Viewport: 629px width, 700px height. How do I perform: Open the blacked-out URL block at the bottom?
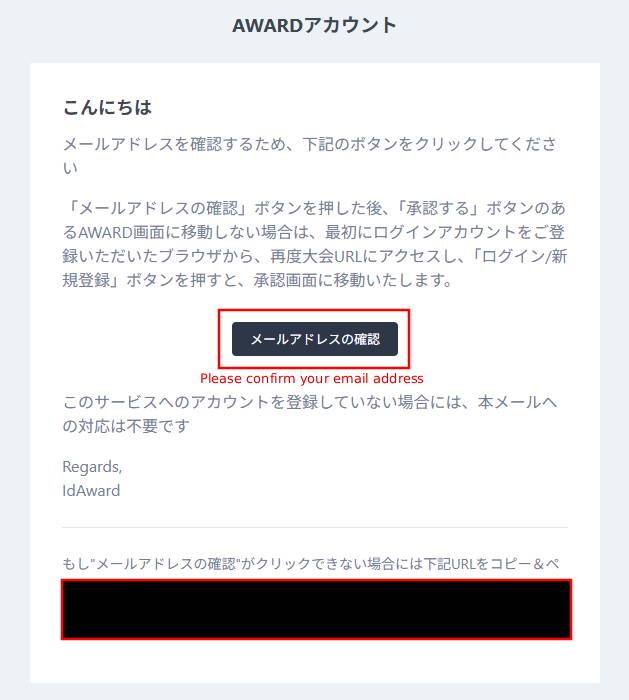316,609
